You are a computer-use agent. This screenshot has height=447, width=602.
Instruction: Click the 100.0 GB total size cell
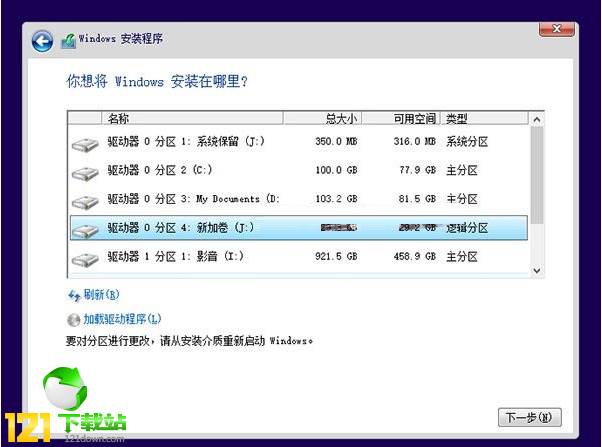336,170
